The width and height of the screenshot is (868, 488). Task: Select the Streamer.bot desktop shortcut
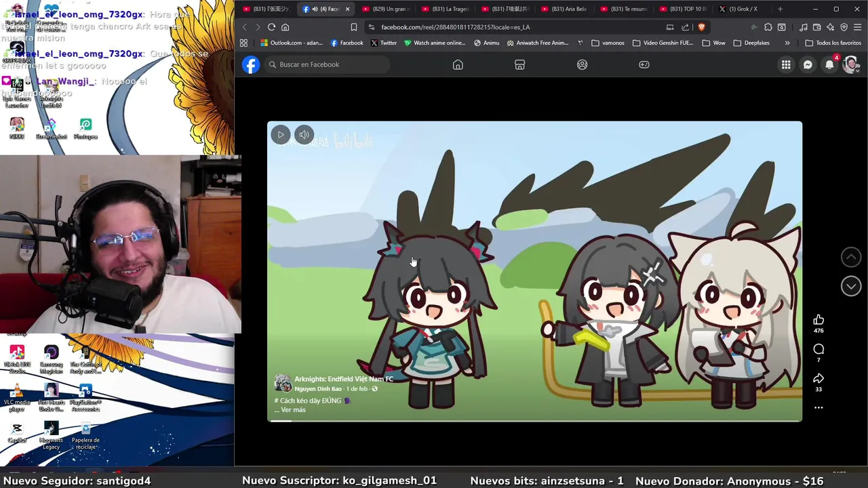click(x=52, y=129)
